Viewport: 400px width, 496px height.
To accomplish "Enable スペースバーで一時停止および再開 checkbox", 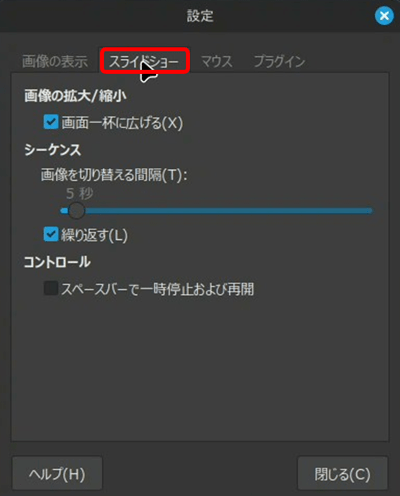I will click(51, 288).
